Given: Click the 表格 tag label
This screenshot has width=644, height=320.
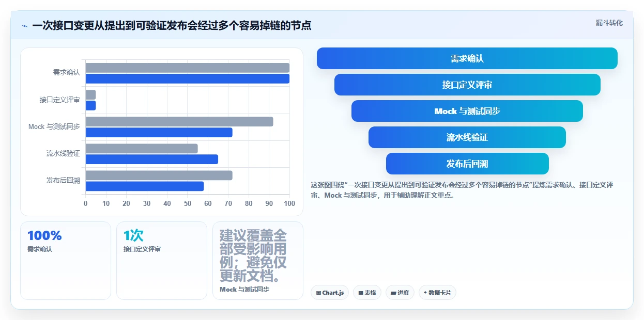Looking at the screenshot, I should point(371,293).
